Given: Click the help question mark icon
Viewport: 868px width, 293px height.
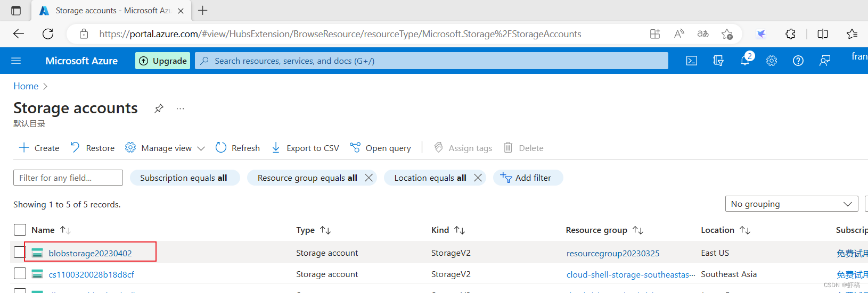Looking at the screenshot, I should point(798,61).
